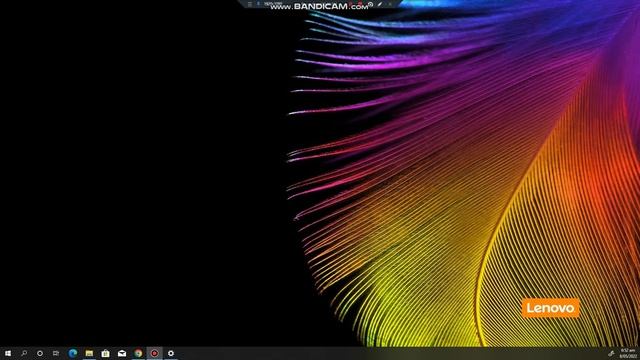Viewport: 640px width, 360px height.
Task: Open the Windows Start menu
Action: point(8,353)
